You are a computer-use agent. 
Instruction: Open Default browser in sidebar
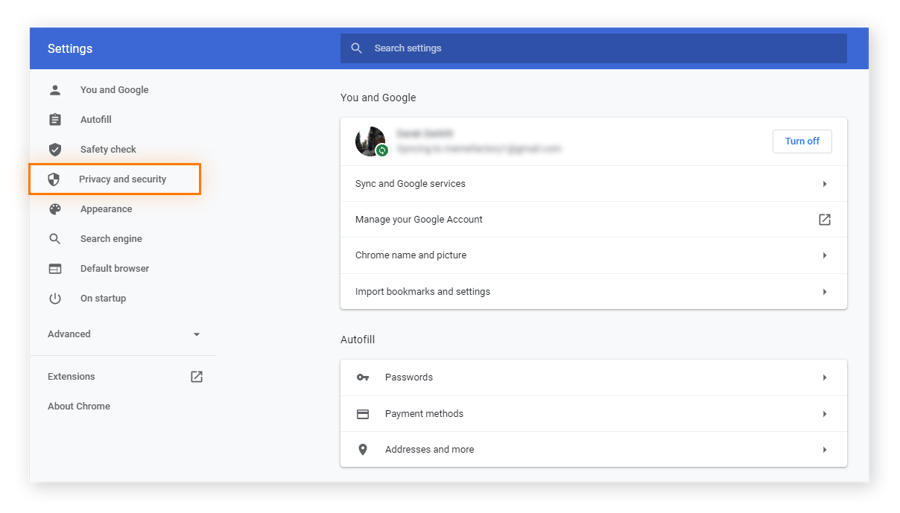click(114, 269)
